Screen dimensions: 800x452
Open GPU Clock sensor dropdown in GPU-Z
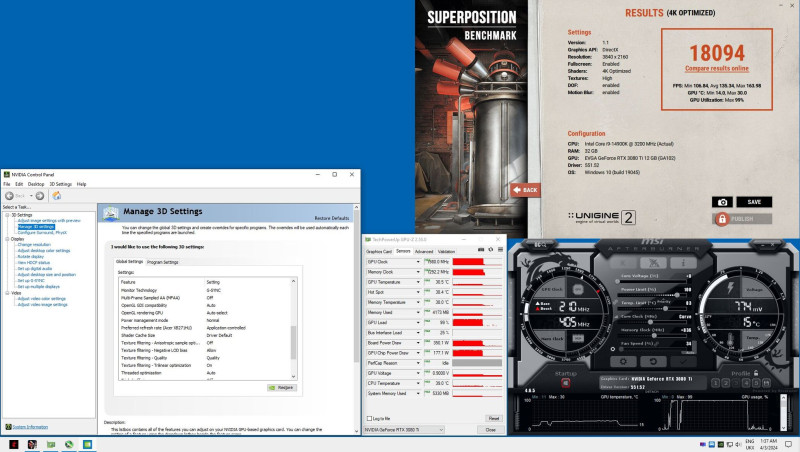418,262
